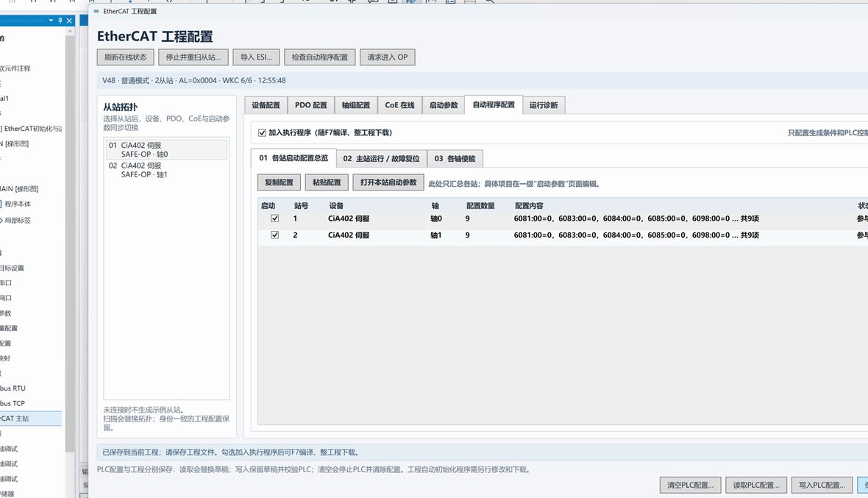
Task: Uncheck the 启动 checkbox for station 1
Action: click(274, 218)
